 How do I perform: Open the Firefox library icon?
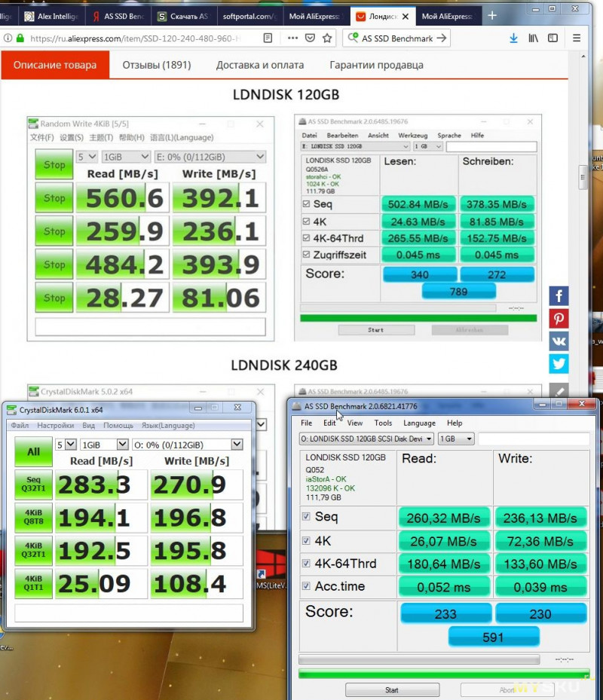534,38
